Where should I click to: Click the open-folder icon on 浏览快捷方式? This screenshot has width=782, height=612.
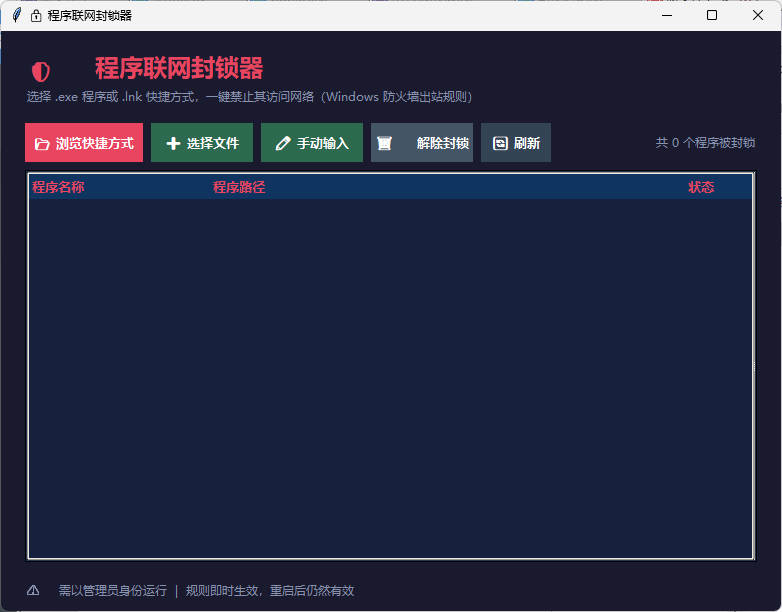pos(42,144)
